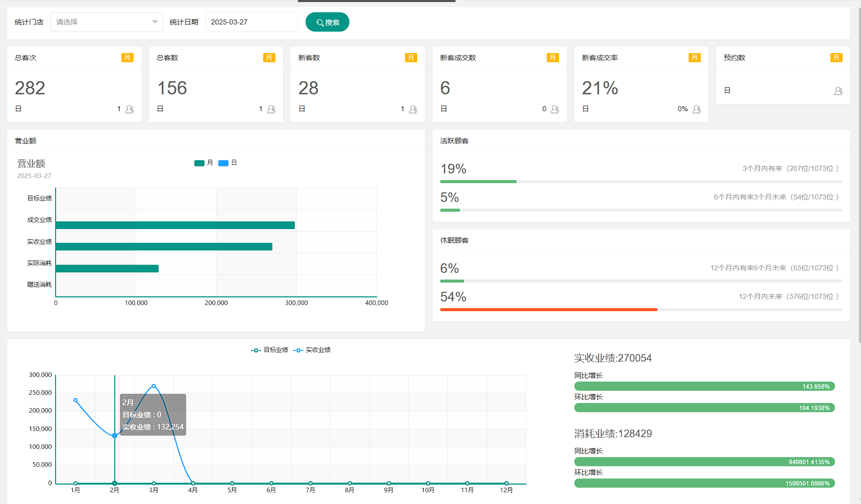Image resolution: width=861 pixels, height=504 pixels.
Task: Hide the 实收业绩 line via legend
Action: (x=312, y=350)
